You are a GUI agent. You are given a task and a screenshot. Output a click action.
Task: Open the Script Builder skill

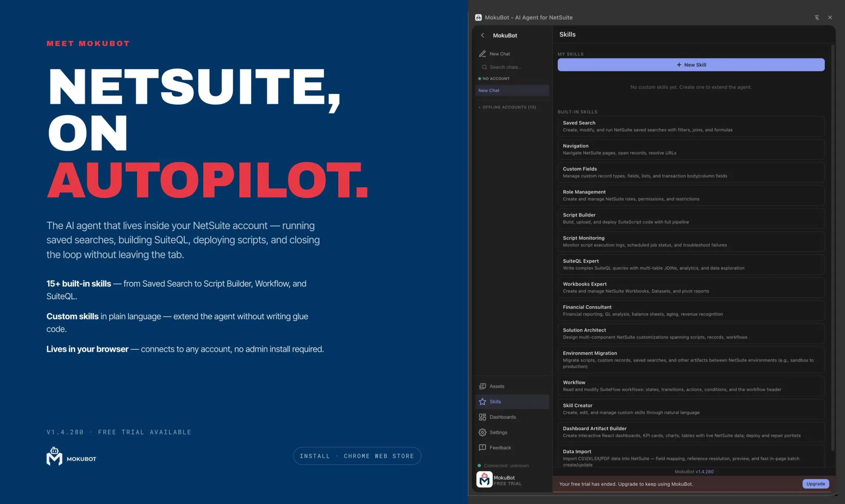click(x=691, y=219)
